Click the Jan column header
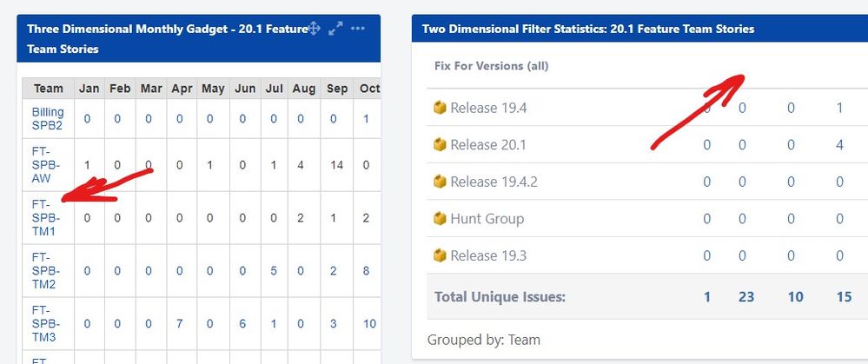 [x=89, y=89]
